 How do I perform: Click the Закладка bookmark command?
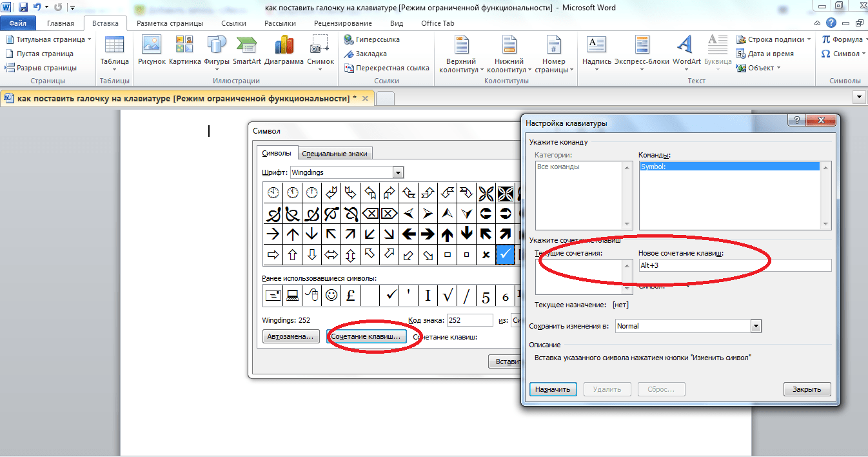pos(365,54)
